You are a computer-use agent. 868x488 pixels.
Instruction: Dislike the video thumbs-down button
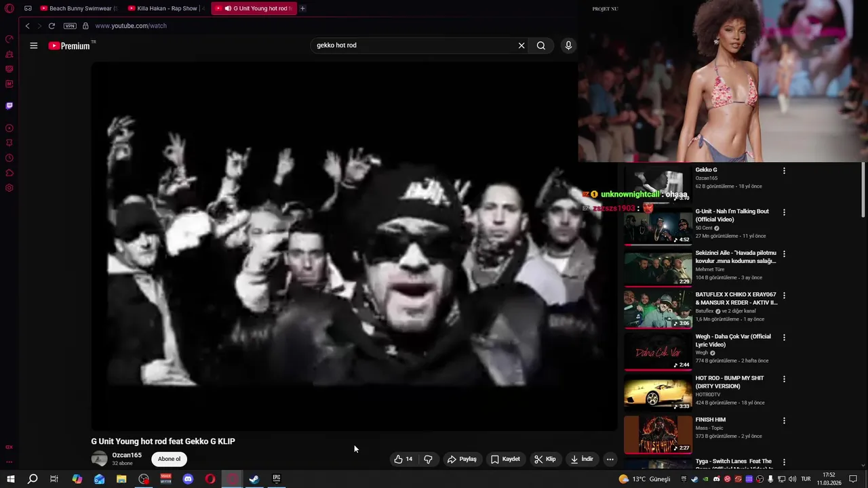click(x=428, y=459)
